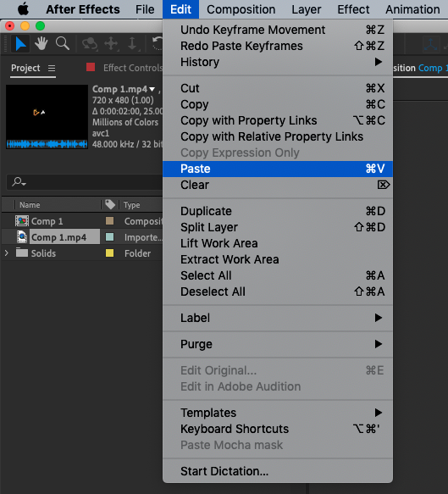Choose Extract Work Area
Screen dimensions: 448x494
[278, 259]
